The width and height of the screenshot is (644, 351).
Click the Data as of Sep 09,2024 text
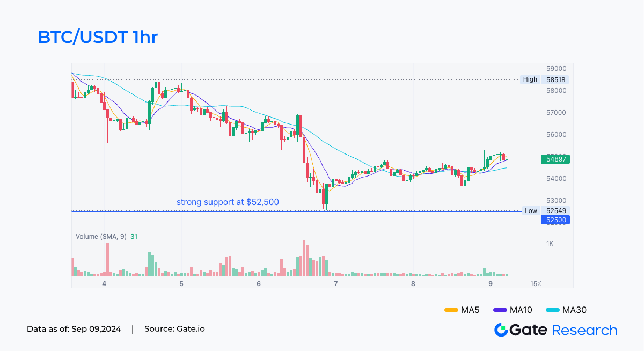75,329
